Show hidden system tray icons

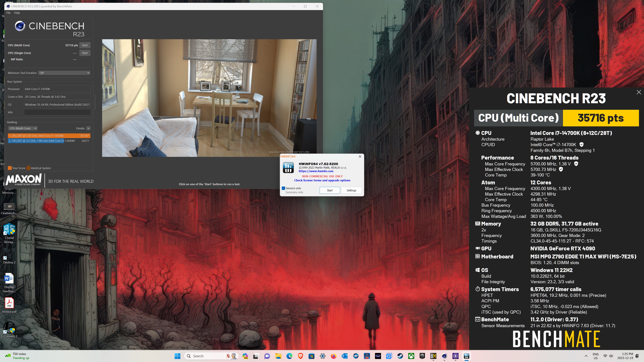coord(586,356)
